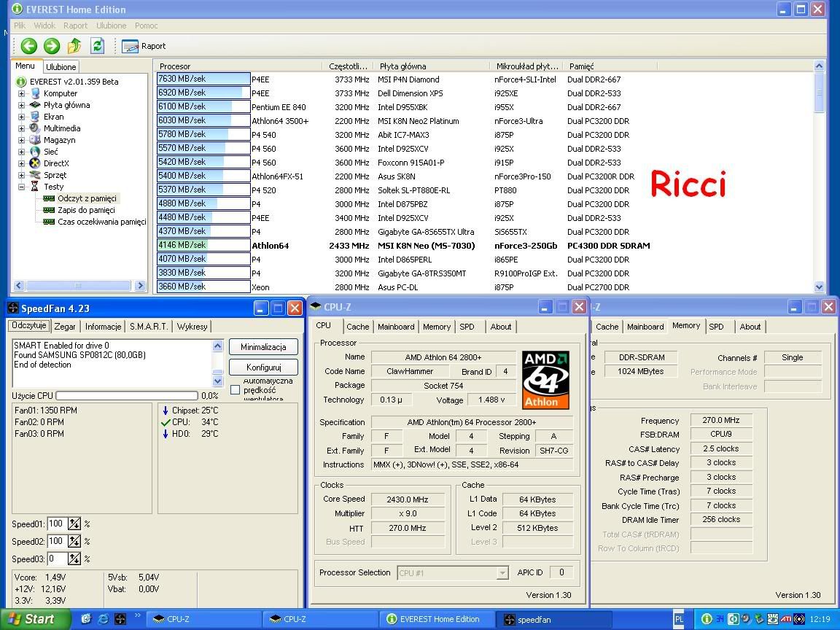
Task: Click the Konfiguruj button in SpeedFan
Action: 263,367
